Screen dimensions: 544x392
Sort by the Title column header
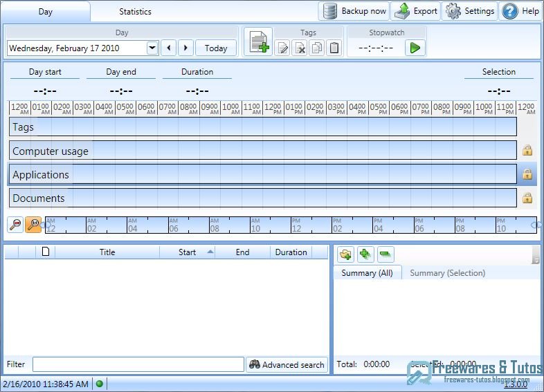(x=107, y=252)
